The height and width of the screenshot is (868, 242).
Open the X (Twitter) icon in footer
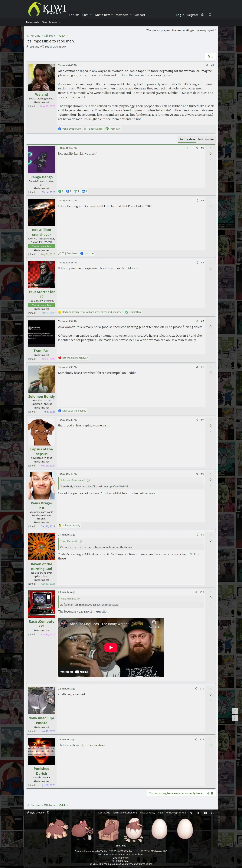(198, 812)
